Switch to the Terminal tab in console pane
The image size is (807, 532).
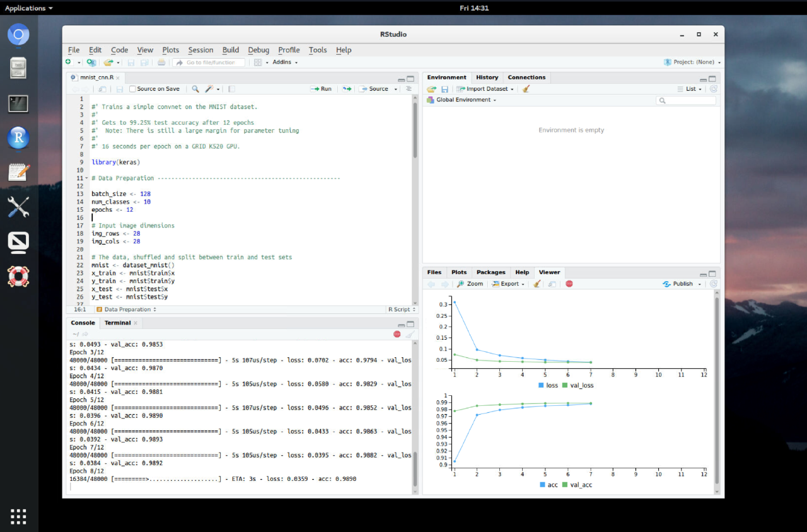pyautogui.click(x=117, y=322)
